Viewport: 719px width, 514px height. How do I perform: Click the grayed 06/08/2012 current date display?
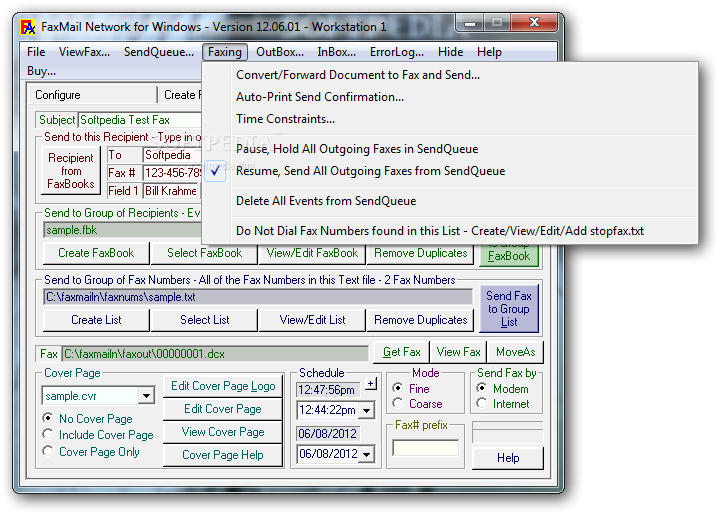[x=328, y=433]
